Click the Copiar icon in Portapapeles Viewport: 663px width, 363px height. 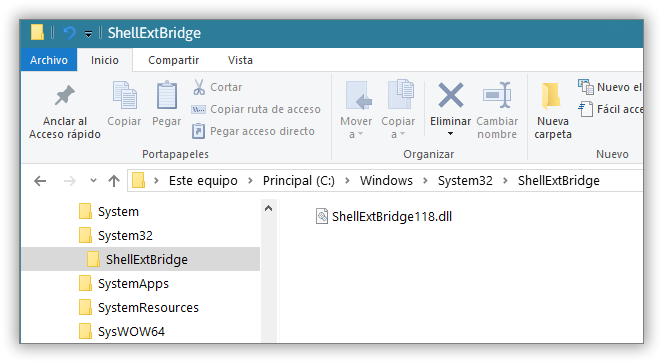click(124, 95)
